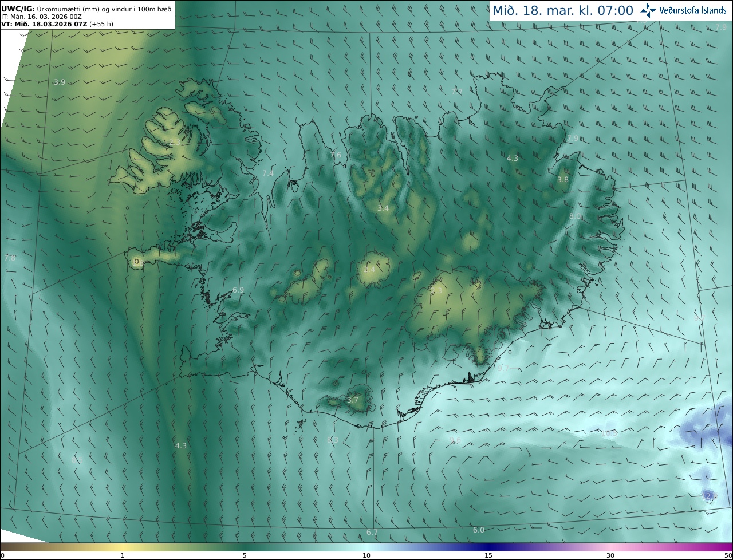Click the Veðurstofa Íslands logo emblem
Viewport: 733px width, 560px height.
point(648,10)
